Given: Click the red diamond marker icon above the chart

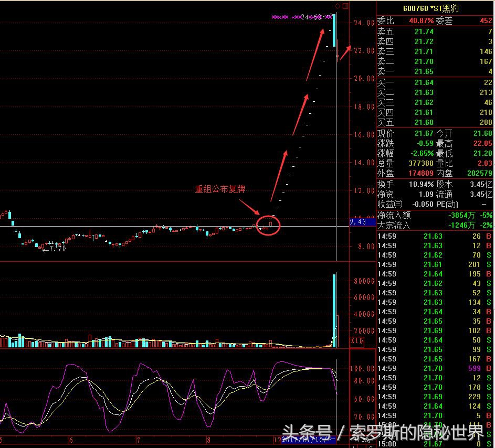Looking at the screenshot, I should [338, 6].
